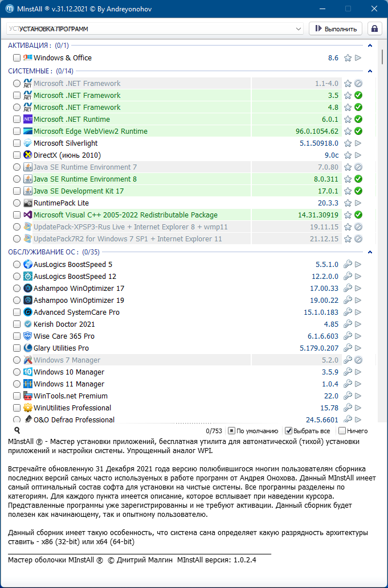The image size is (388, 588).
Task: Click play arrow for Kerish Doctor 2021
Action: point(358,324)
